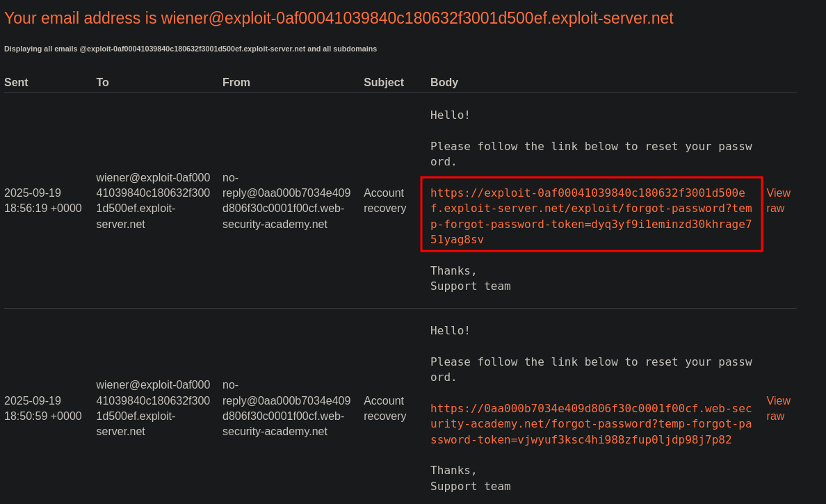Click the 'Displaying all emails' notice text
The image size is (826, 504).
pyautogui.click(x=191, y=49)
